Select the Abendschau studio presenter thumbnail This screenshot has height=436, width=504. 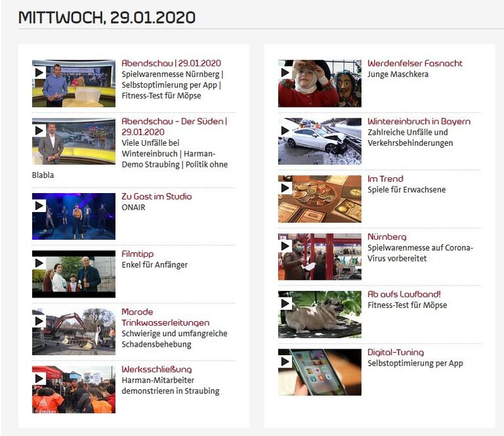(73, 83)
